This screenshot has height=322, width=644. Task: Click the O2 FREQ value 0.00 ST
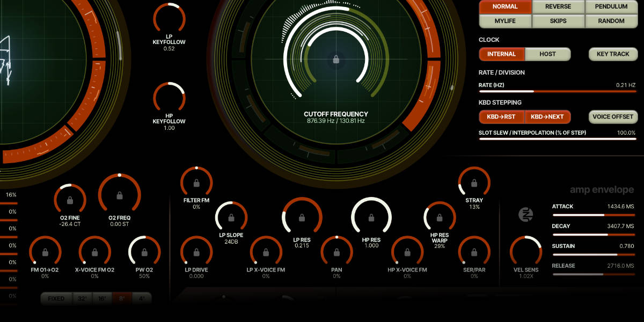119,224
